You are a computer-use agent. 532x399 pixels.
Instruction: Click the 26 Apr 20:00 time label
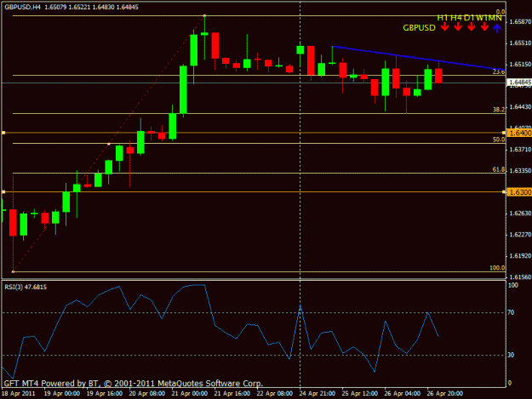[x=445, y=394]
